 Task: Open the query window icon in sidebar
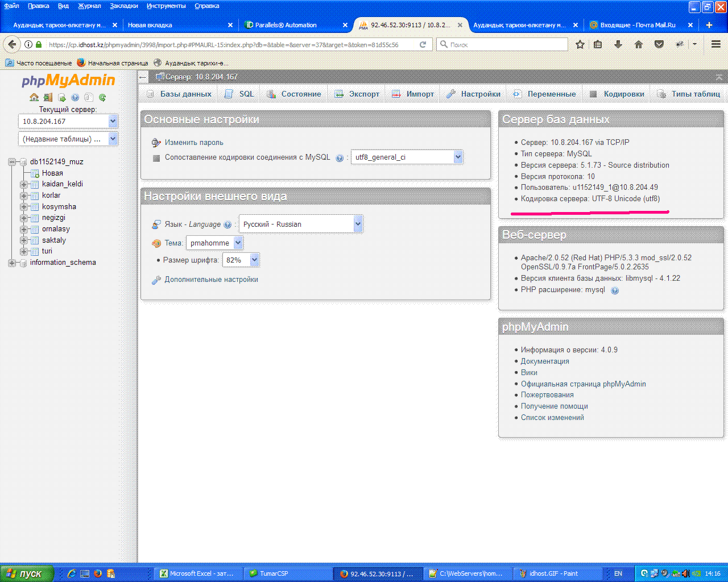click(61, 97)
